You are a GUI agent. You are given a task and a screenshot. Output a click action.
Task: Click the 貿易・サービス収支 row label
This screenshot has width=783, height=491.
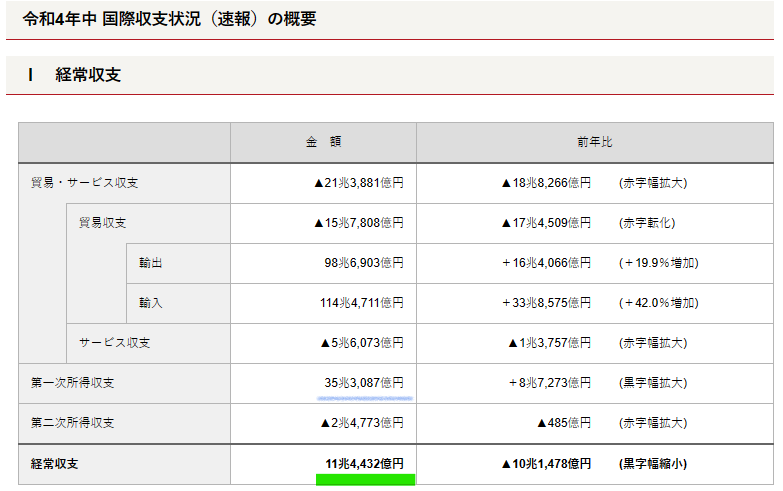click(x=84, y=183)
